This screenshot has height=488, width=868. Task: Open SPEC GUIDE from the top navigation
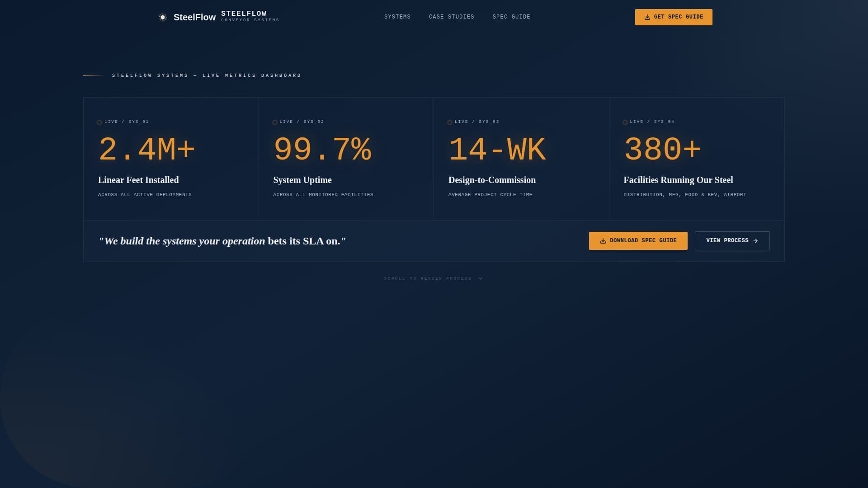coord(511,17)
